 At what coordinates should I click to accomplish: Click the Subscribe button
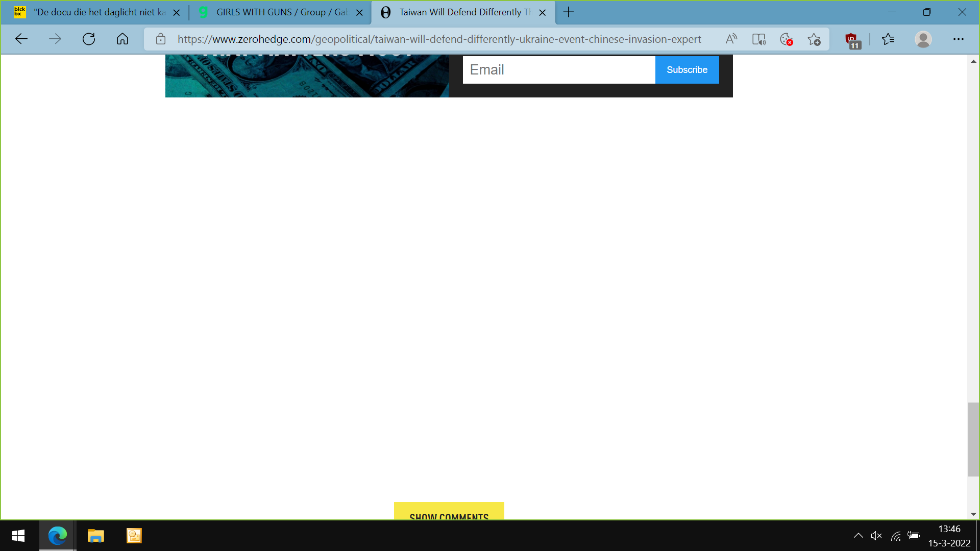point(687,69)
